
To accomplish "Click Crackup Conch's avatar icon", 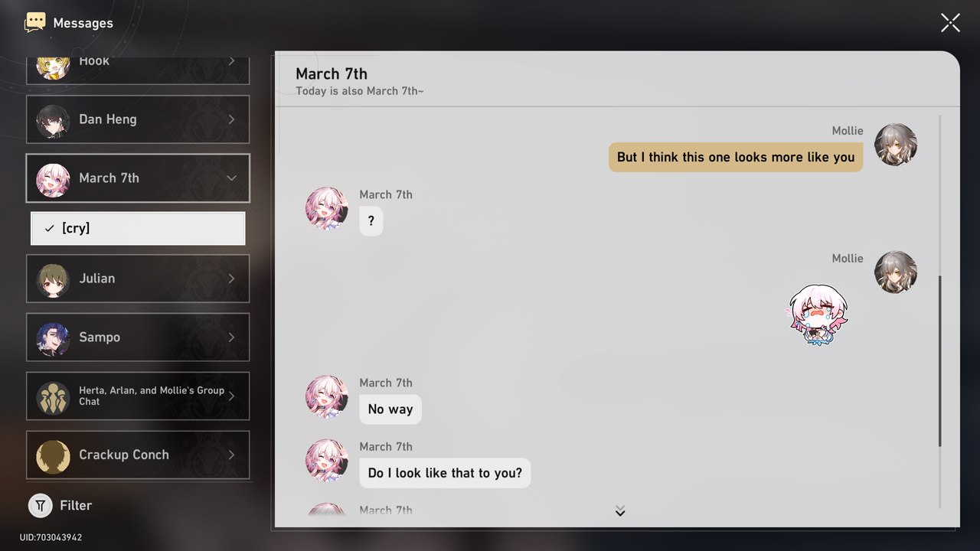I will (x=53, y=456).
